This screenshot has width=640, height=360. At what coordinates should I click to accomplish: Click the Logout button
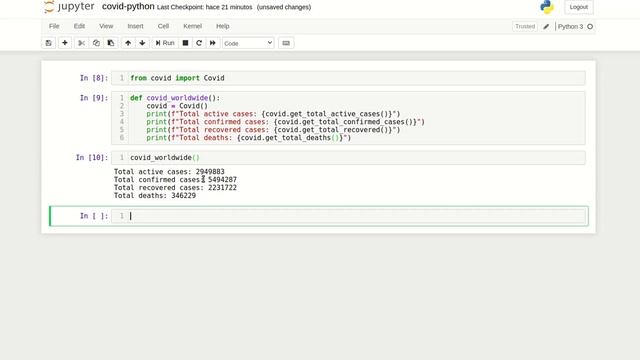(579, 7)
